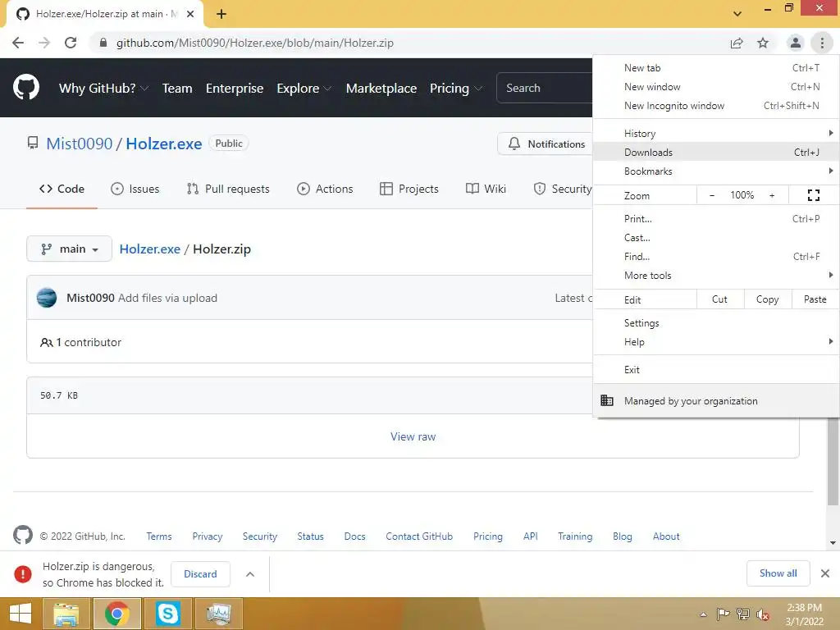This screenshot has width=840, height=630.
Task: Click Marketplace in GitHub header
Action: click(x=381, y=89)
